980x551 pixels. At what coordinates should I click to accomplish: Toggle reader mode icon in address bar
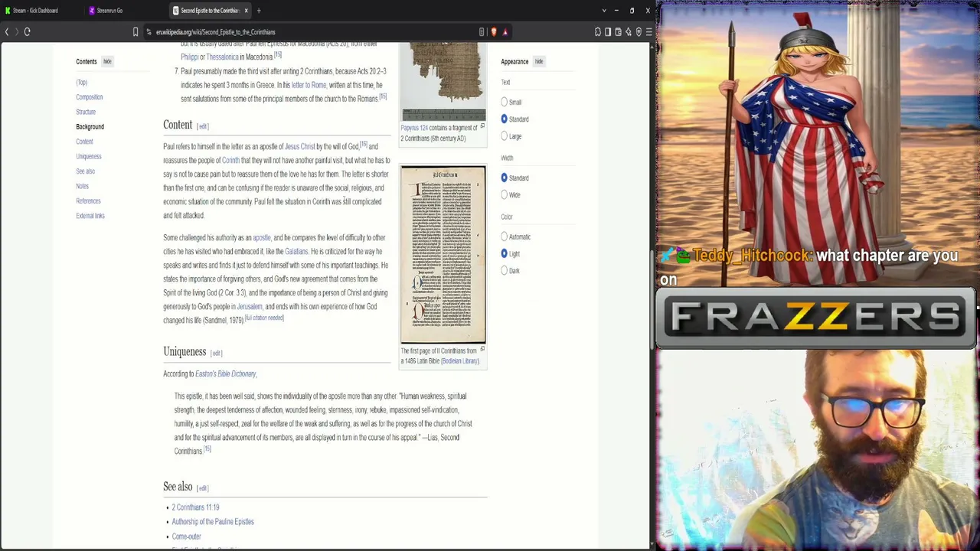coord(482,31)
